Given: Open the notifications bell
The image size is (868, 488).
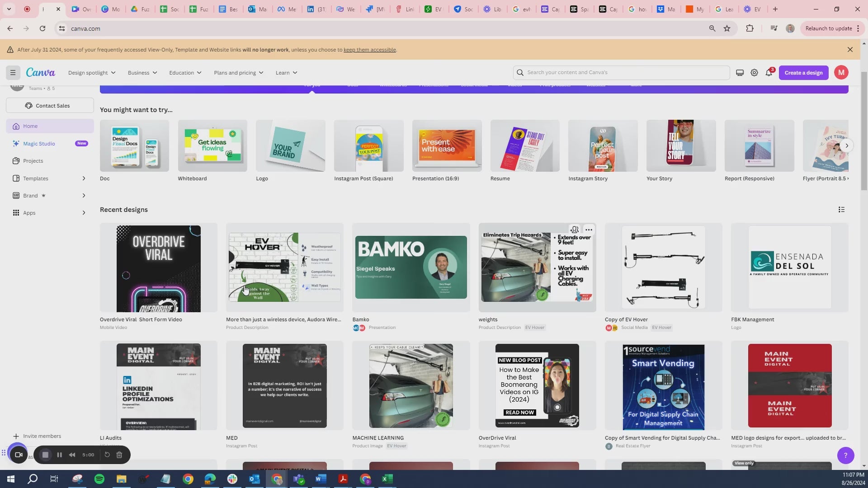Looking at the screenshot, I should point(769,73).
